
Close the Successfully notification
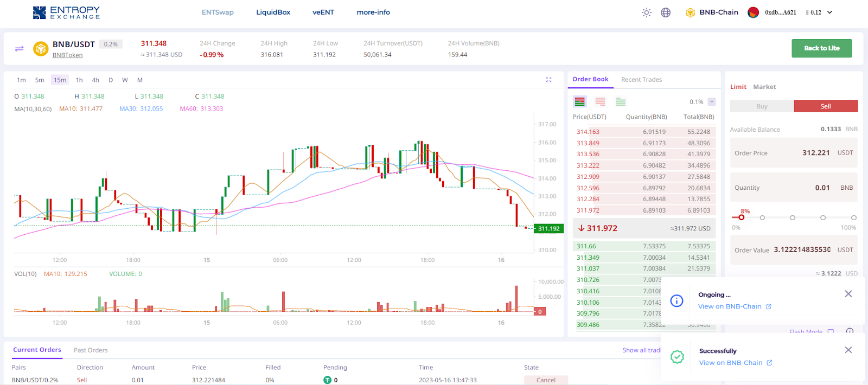point(848,350)
